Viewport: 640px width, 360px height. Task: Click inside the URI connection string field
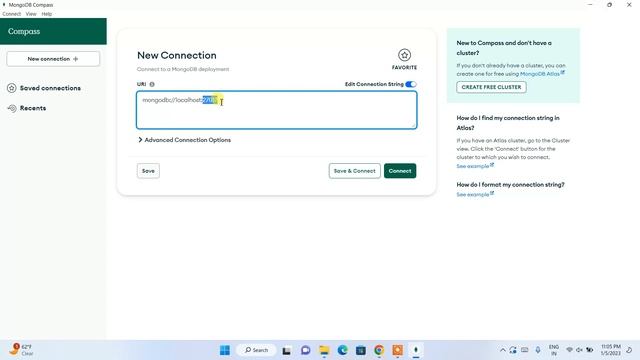click(x=277, y=110)
